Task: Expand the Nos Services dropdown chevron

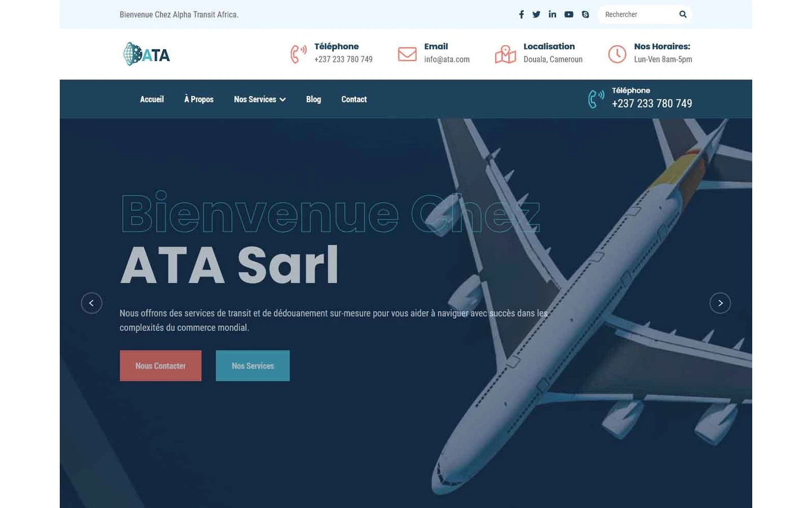Action: [x=283, y=100]
